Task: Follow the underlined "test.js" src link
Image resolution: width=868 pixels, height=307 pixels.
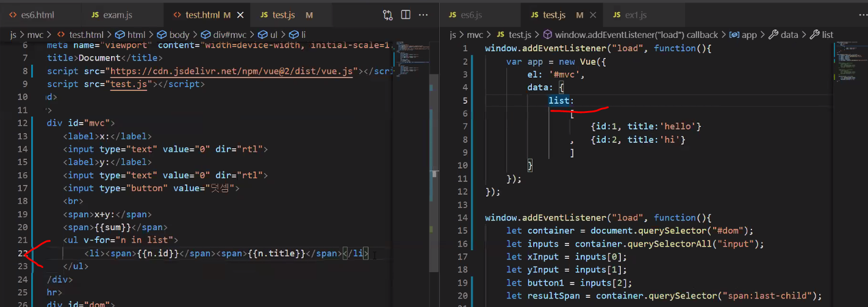Action: [x=129, y=84]
